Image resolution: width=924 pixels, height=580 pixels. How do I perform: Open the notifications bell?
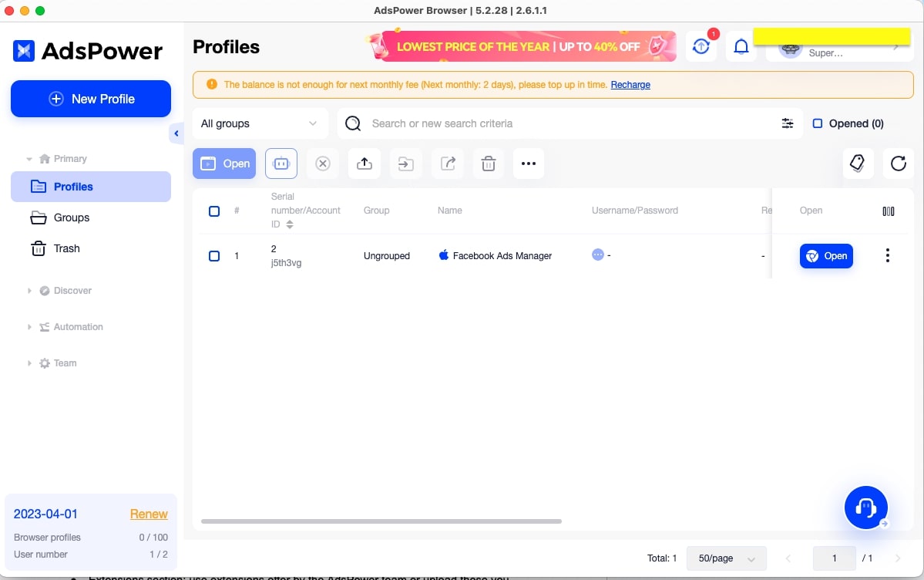tap(741, 47)
